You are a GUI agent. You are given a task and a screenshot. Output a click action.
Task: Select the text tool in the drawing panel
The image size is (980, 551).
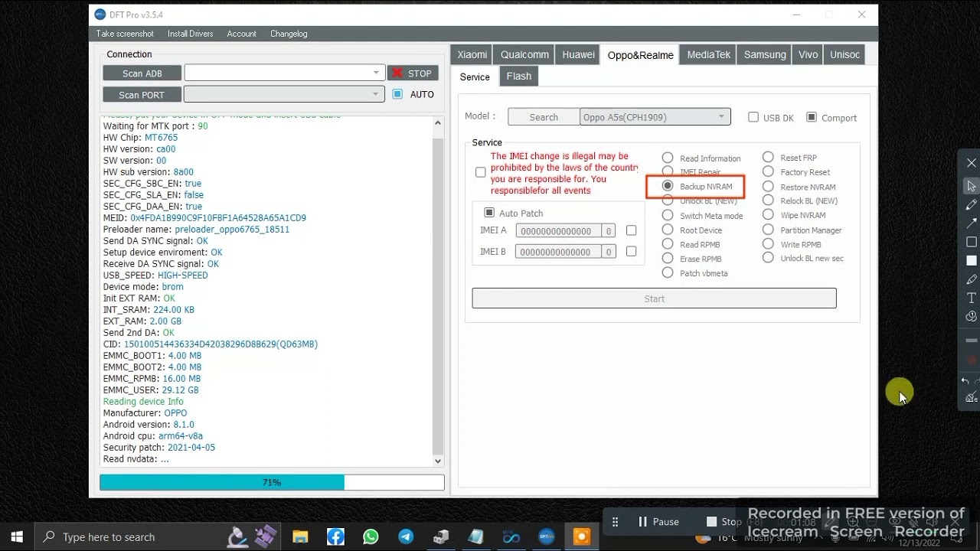coord(972,298)
